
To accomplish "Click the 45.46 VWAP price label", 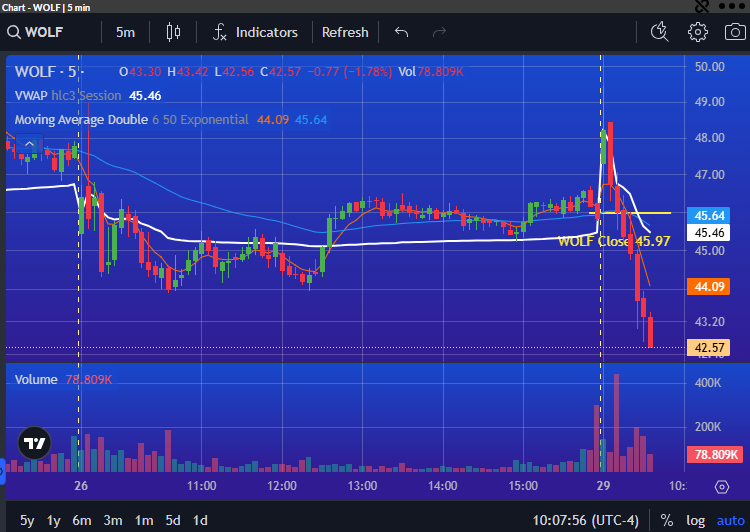I will 709,233.
